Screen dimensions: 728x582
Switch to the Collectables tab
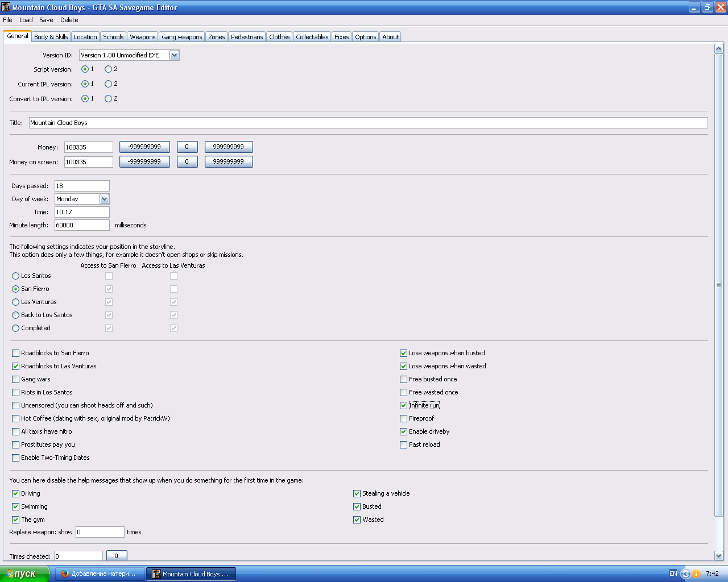[312, 37]
